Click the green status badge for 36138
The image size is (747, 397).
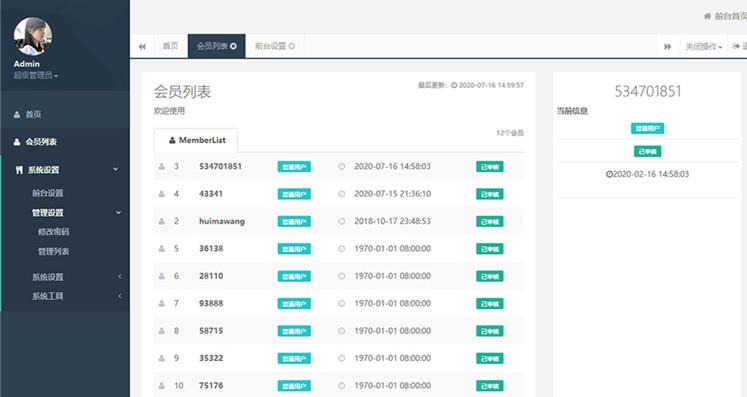(x=489, y=249)
